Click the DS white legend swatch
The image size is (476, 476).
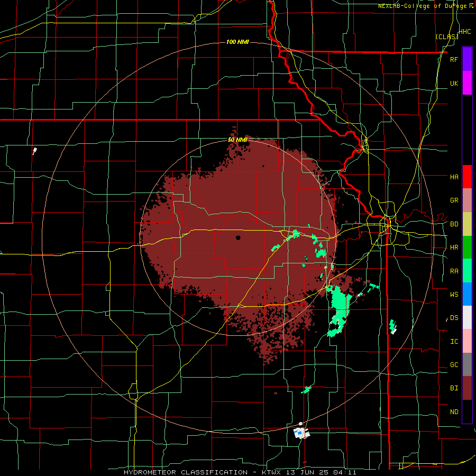pos(467,317)
